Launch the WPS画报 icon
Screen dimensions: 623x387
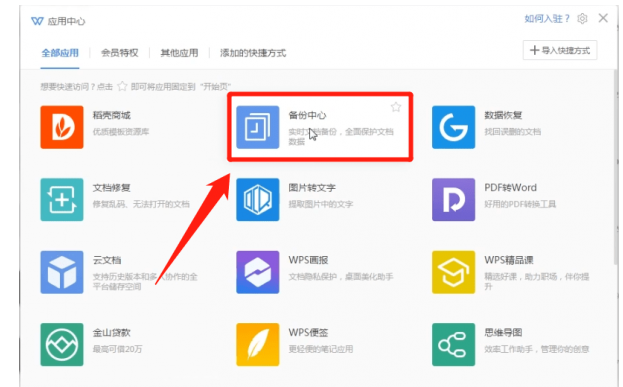point(257,272)
